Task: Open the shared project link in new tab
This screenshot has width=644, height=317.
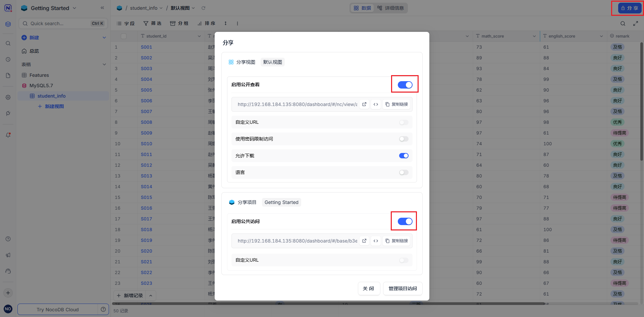Action: tap(364, 241)
